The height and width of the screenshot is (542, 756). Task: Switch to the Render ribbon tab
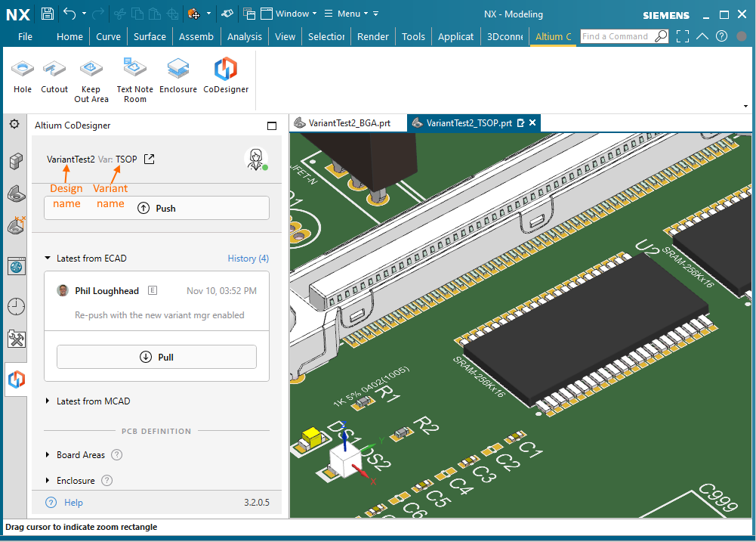coord(372,37)
